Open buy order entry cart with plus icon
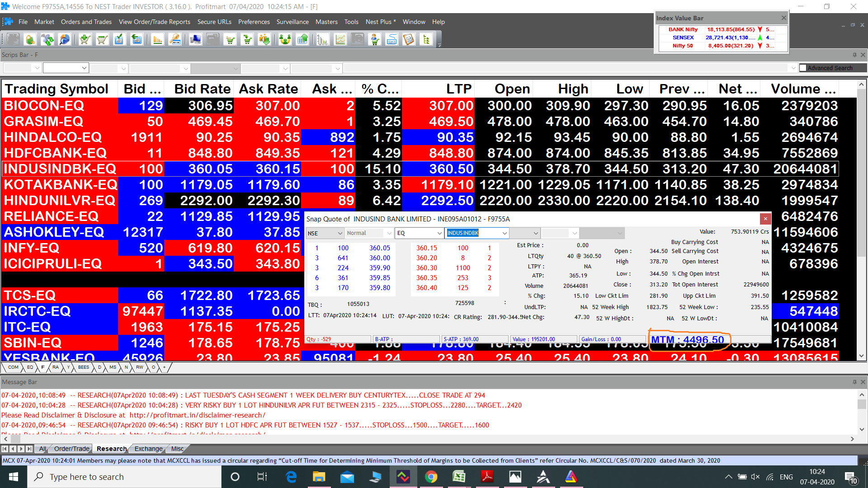The image size is (868, 488). point(85,40)
